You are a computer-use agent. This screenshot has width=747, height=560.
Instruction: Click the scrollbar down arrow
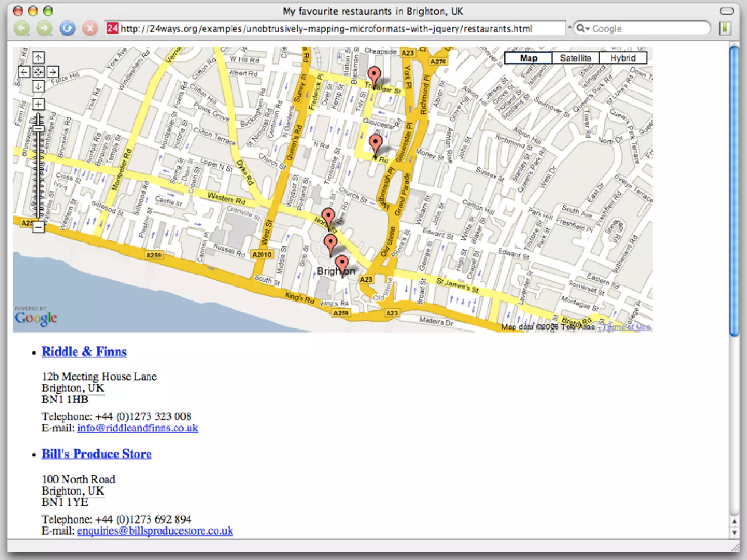(734, 533)
